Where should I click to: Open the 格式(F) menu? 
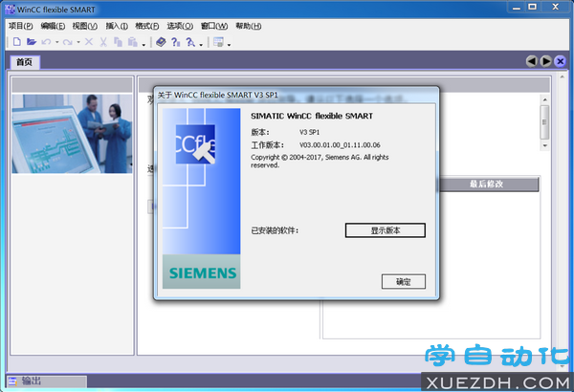(x=146, y=26)
